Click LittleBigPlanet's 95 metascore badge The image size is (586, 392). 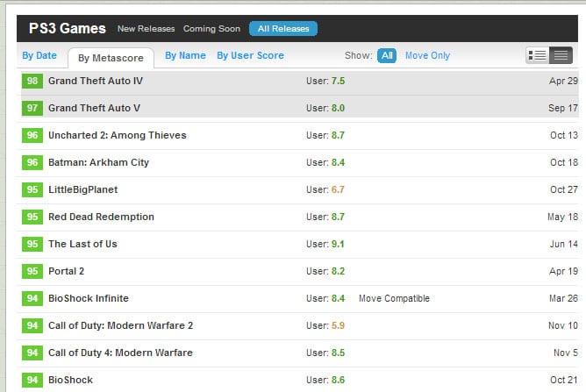(32, 189)
